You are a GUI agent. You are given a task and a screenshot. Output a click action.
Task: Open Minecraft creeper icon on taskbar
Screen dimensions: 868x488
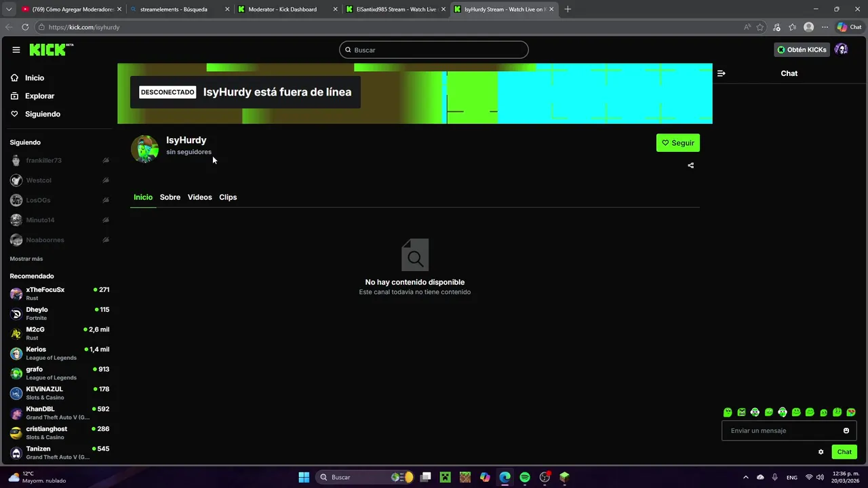pyautogui.click(x=445, y=477)
